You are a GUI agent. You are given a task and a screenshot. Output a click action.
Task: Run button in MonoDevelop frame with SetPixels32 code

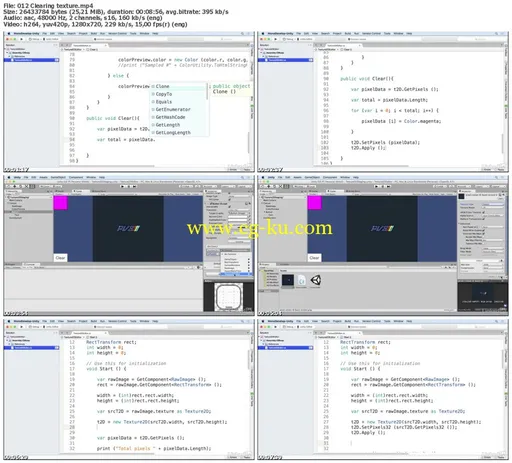[x=276, y=327]
